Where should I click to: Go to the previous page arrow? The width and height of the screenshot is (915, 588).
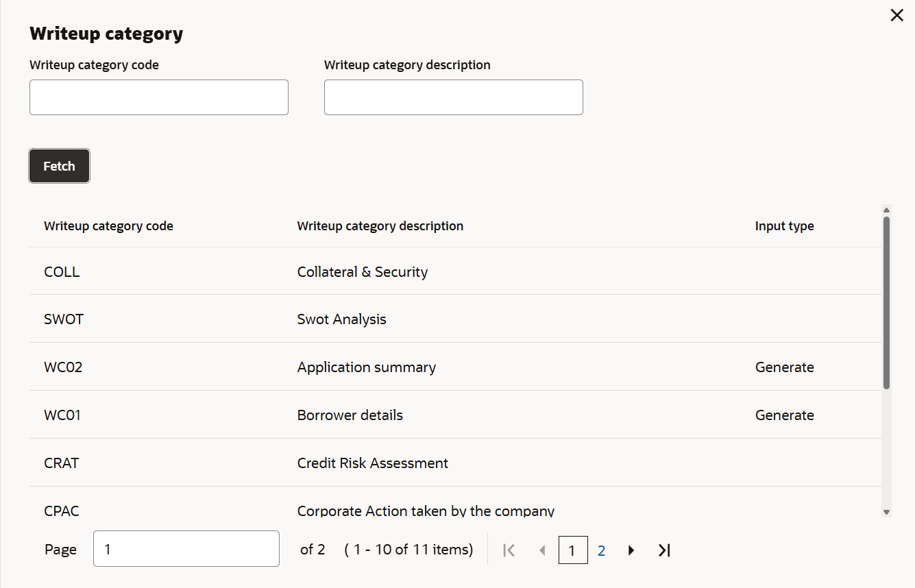(542, 550)
